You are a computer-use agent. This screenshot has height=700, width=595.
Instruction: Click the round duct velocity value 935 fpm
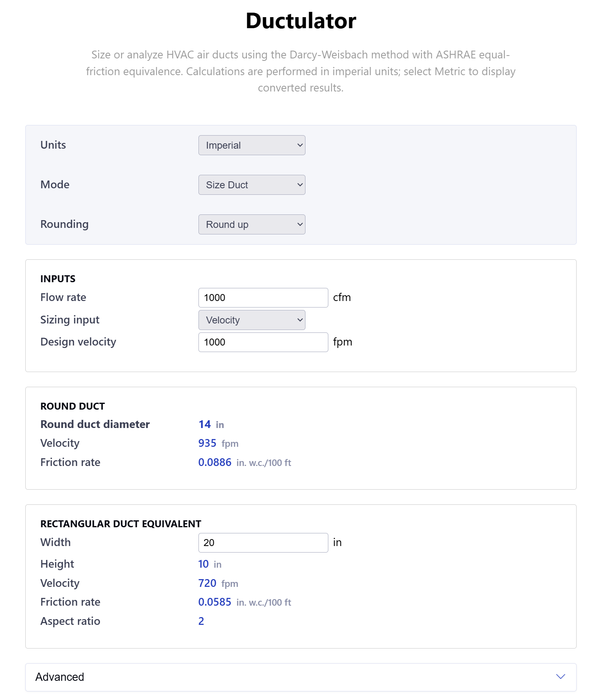[218, 443]
